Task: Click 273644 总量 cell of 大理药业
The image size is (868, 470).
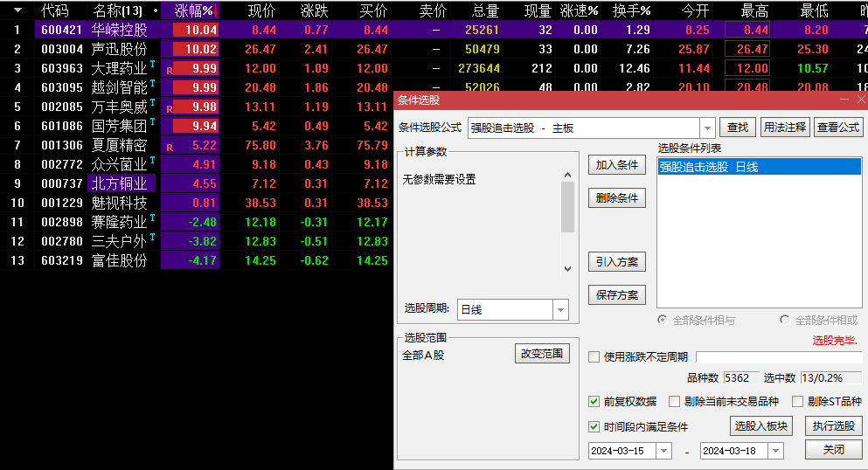Action: click(479, 68)
